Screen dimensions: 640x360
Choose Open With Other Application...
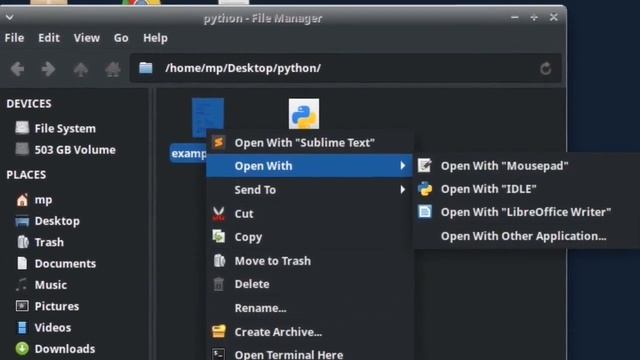[527, 236]
